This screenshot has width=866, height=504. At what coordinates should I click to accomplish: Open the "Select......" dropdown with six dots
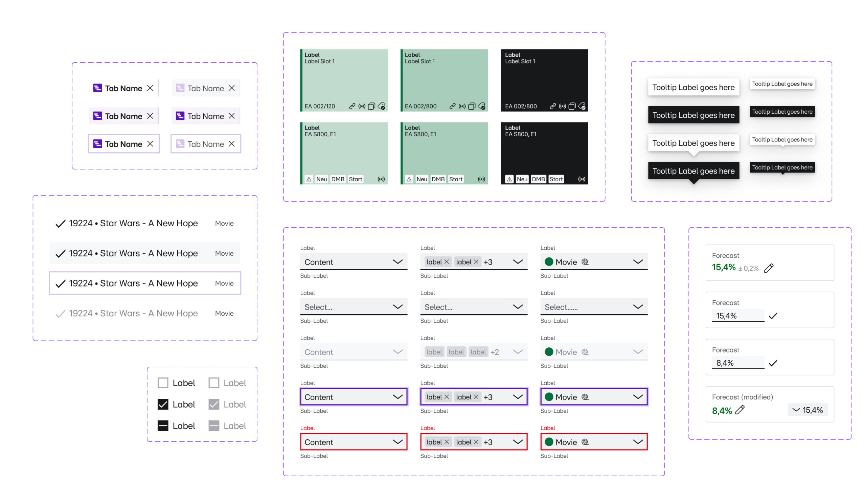coord(594,307)
